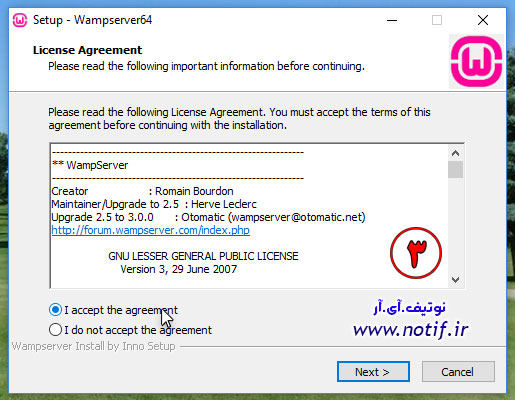This screenshot has width=515, height=400.
Task: Proceed with the Next > button
Action: [373, 371]
